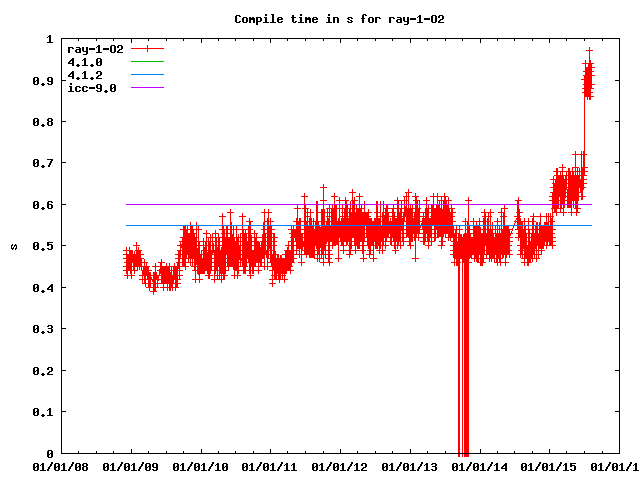Screen dimensions: 640x480
Task: Click the blue 4.1.2 legend line sample
Action: tap(145, 75)
